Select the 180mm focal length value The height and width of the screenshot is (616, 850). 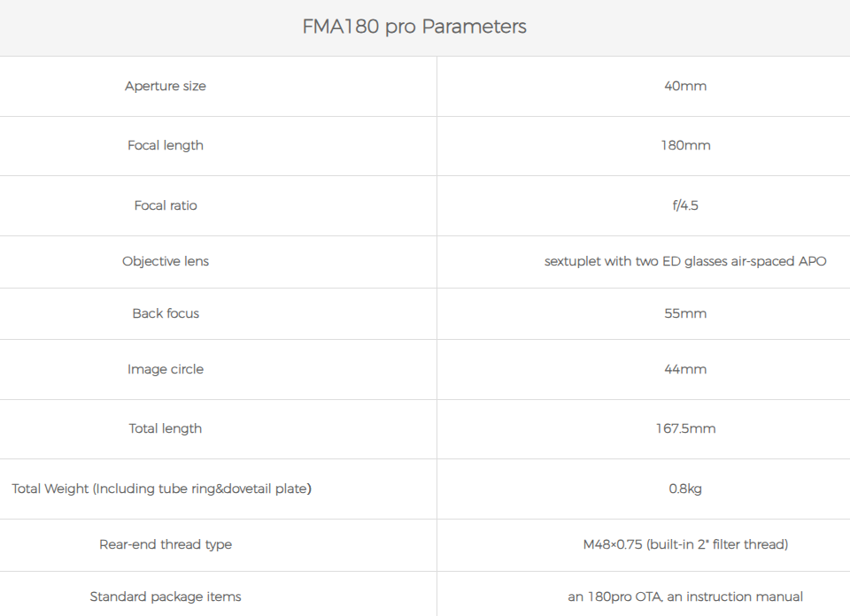click(685, 145)
